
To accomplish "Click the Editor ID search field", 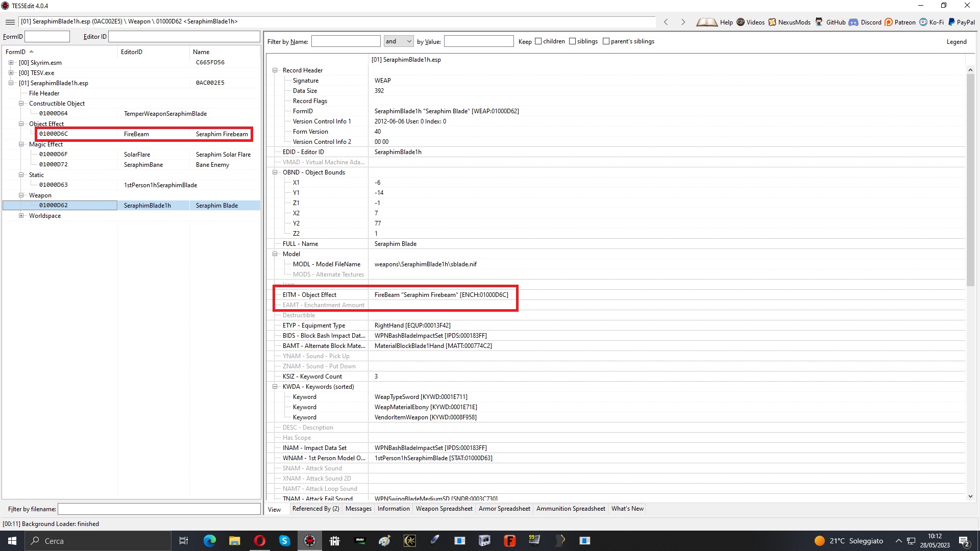I will point(184,37).
